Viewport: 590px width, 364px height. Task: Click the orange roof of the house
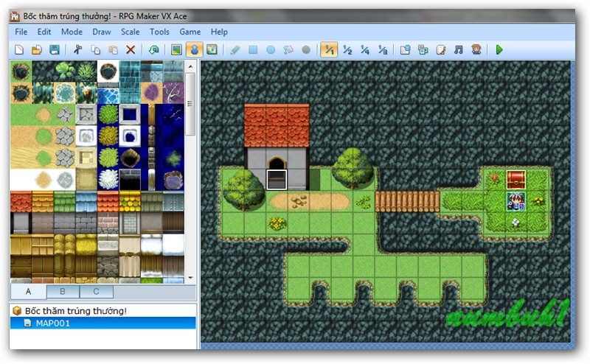[x=277, y=125]
